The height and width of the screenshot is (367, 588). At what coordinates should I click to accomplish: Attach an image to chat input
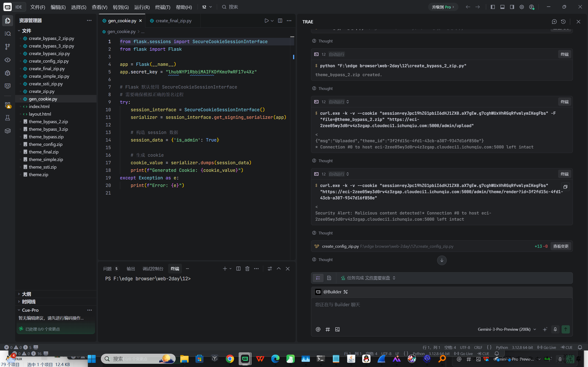(337, 329)
